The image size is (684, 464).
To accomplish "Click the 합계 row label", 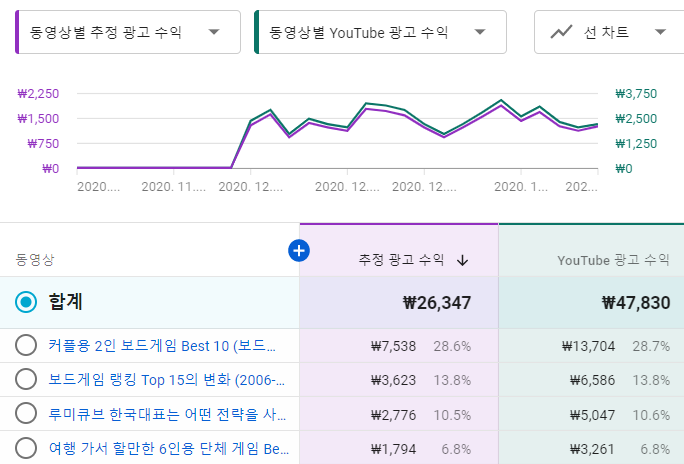I will pos(65,302).
